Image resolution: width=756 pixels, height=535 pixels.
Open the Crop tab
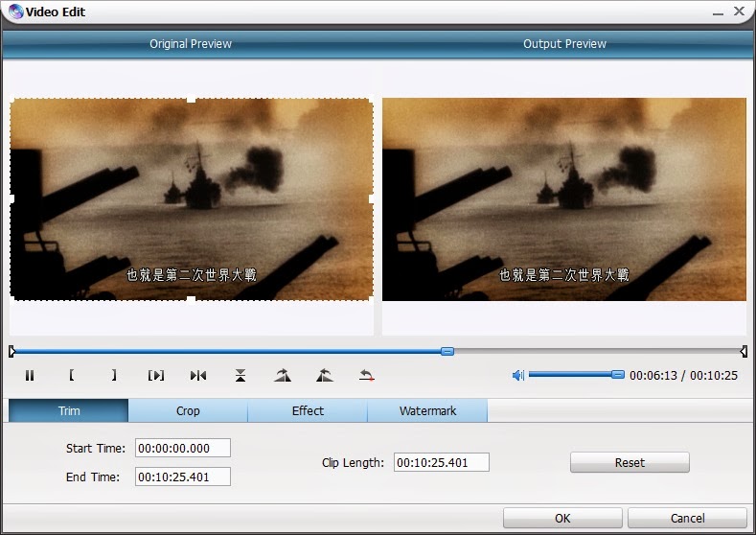188,410
